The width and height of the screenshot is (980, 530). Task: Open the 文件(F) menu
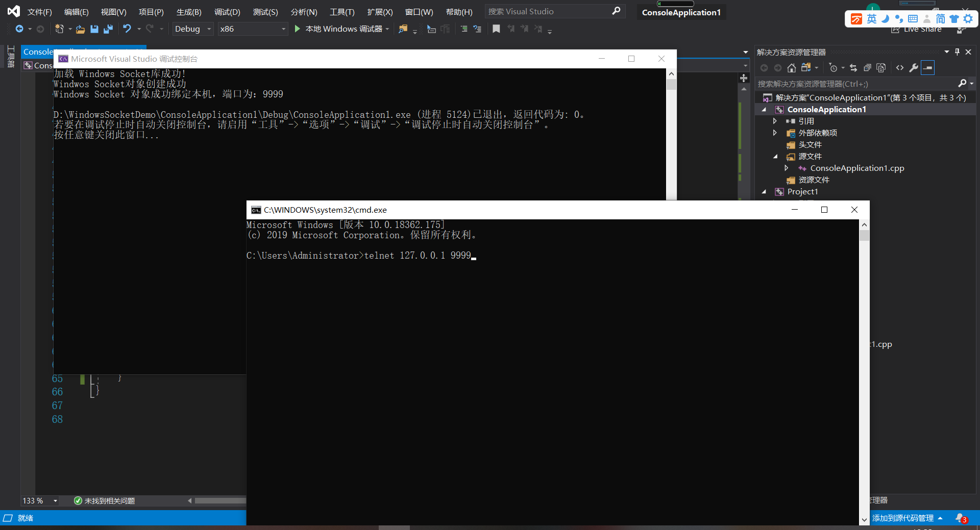pos(39,12)
